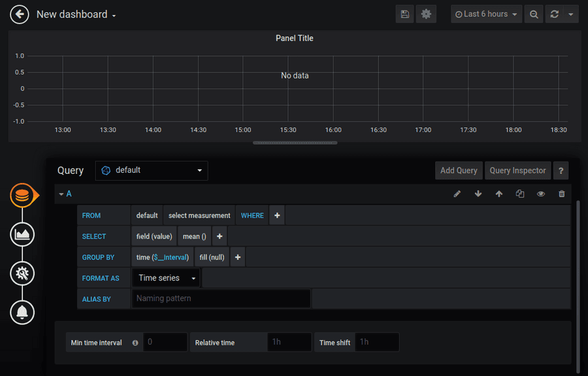Click the FORMAT AS label
Screen dimensions: 588x376
click(x=101, y=279)
